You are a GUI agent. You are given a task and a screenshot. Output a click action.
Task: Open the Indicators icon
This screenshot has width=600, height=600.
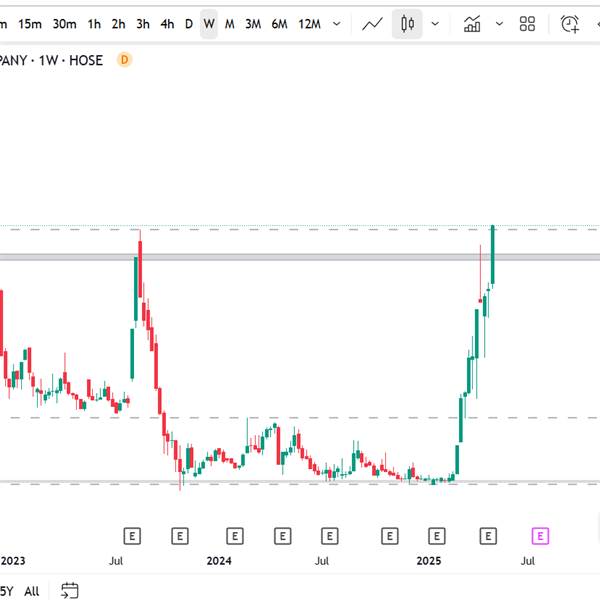pyautogui.click(x=472, y=24)
